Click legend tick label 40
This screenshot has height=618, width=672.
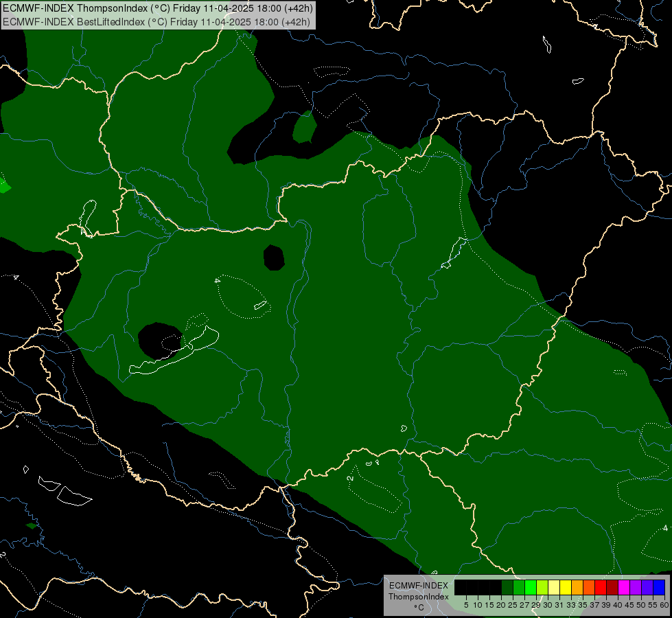[618, 605]
